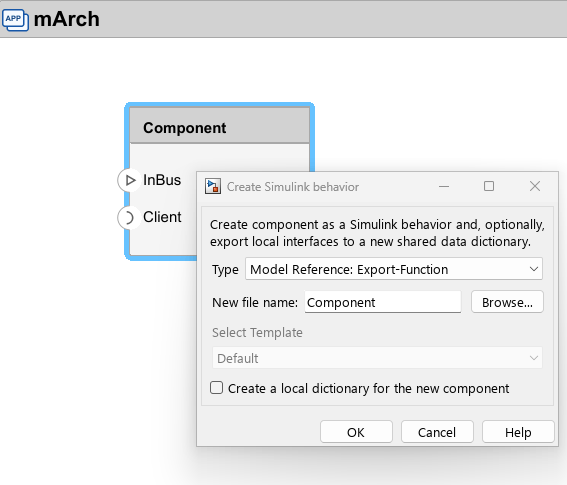Maximize the Create Simulink behavior dialog
The width and height of the screenshot is (567, 485).
pyautogui.click(x=489, y=186)
